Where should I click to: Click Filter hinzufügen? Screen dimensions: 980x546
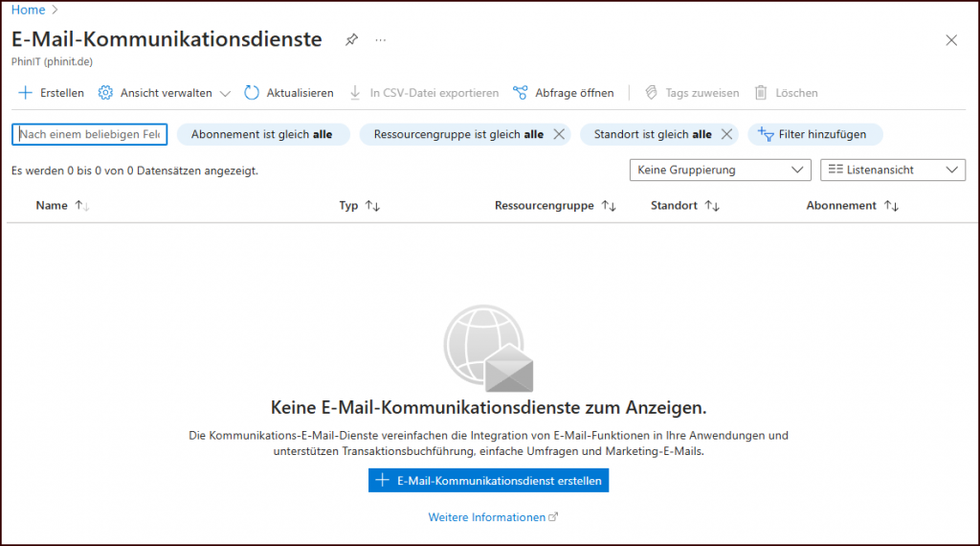pyautogui.click(x=815, y=134)
